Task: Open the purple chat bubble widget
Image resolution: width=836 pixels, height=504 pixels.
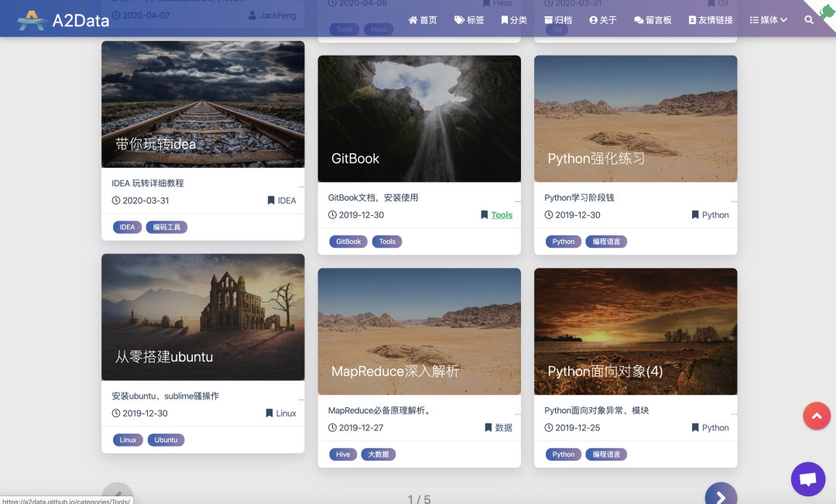Action: pyautogui.click(x=808, y=479)
